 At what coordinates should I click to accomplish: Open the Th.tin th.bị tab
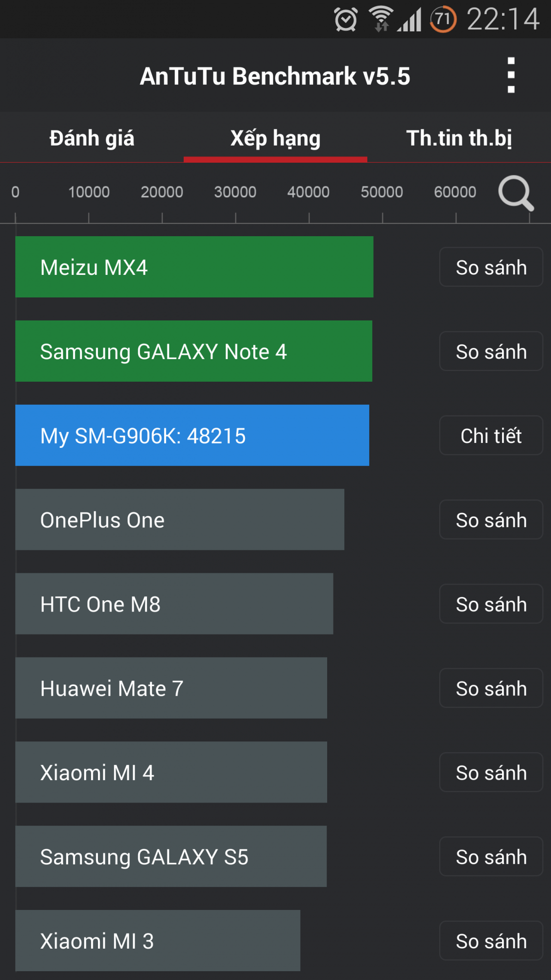[x=459, y=138]
